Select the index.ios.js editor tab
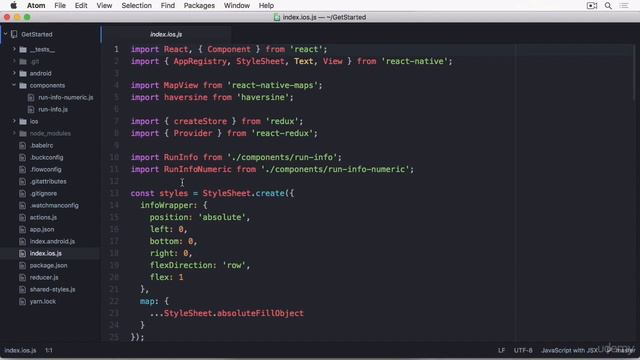The image size is (640, 360). coord(166,34)
